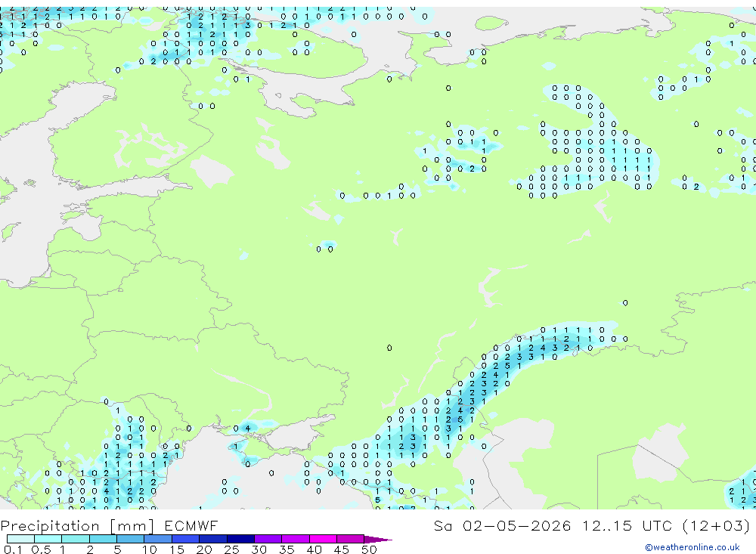Image resolution: width=756 pixels, height=554 pixels.
Task: Click the '40' legend scale label
Action: 314,549
